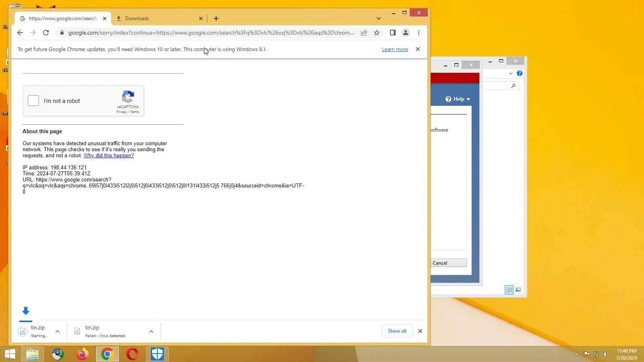644x362 pixels.
Task: Open the Chrome profile menu
Action: click(406, 33)
